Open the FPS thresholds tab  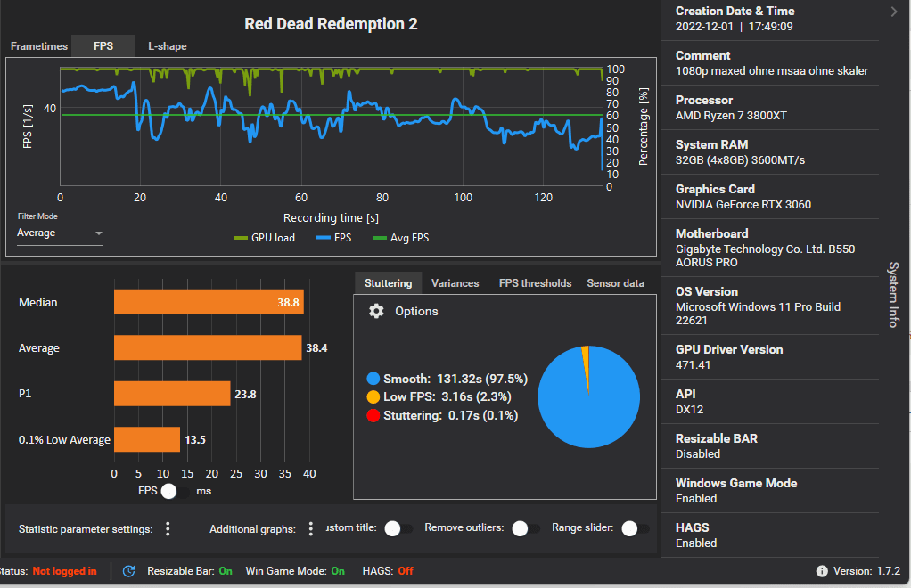[x=535, y=283]
